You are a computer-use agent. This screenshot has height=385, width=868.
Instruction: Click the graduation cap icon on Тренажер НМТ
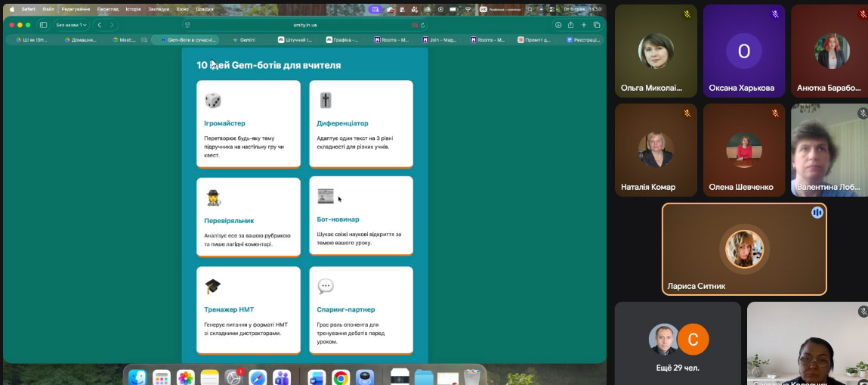point(212,287)
